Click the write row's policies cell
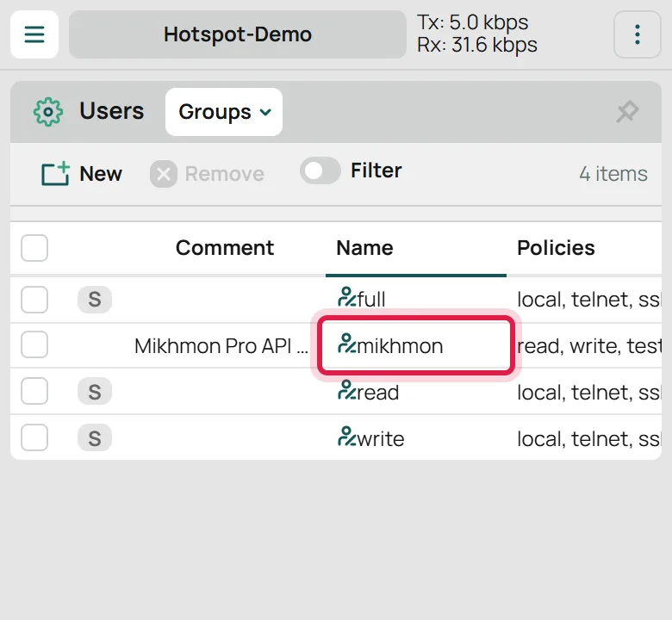Screen dimensions: 672x620 point(589,439)
